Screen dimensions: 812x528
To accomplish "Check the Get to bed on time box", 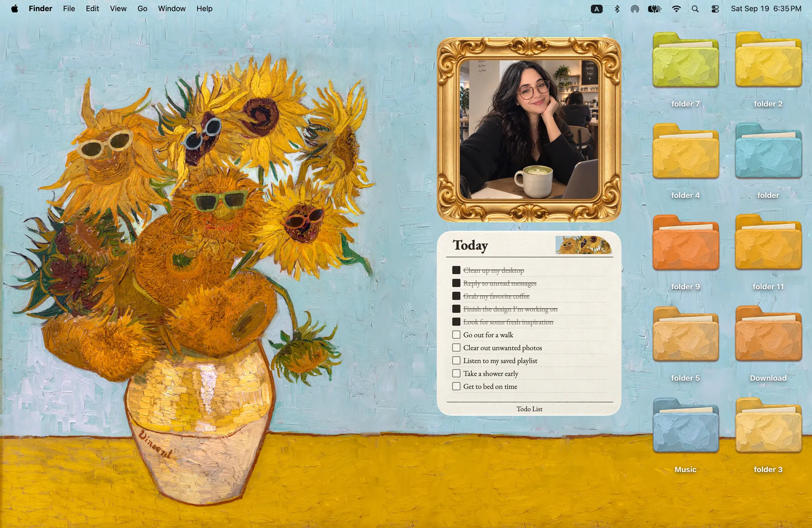I will point(456,386).
